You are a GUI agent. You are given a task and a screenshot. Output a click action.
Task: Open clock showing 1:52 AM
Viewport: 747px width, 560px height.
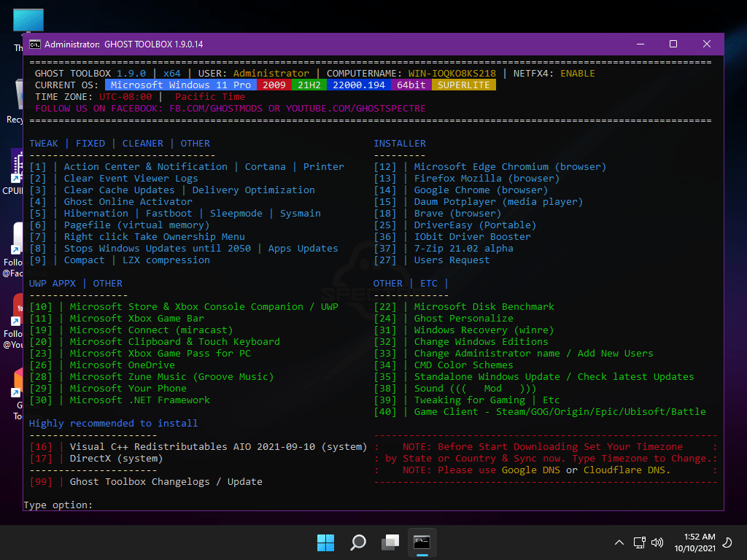pos(695,542)
